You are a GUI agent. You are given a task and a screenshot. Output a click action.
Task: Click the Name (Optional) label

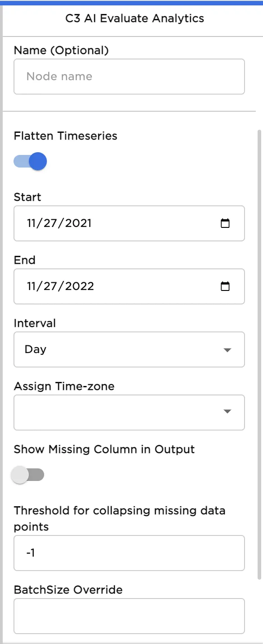point(62,50)
